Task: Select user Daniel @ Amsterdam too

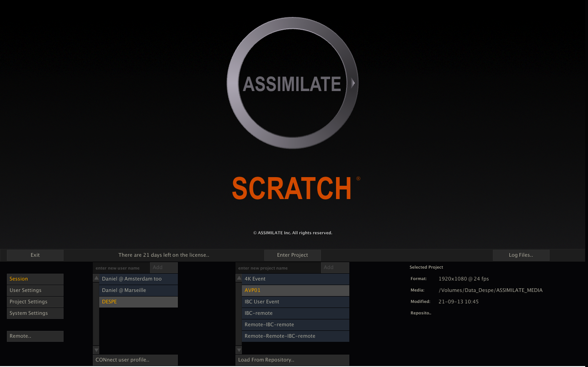Action: [139, 279]
